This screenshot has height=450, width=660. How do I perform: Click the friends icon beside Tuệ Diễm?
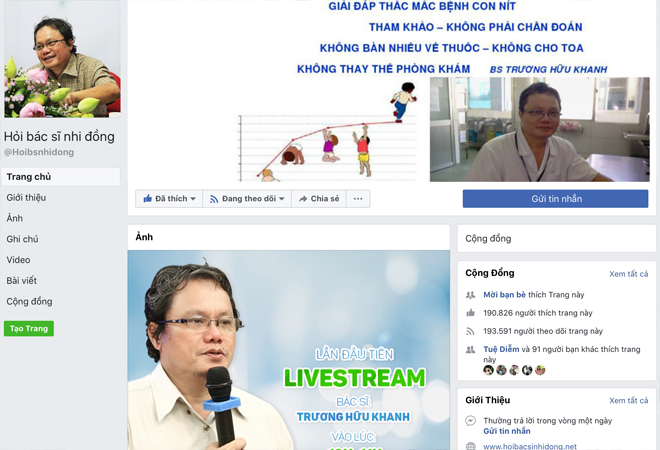470,349
